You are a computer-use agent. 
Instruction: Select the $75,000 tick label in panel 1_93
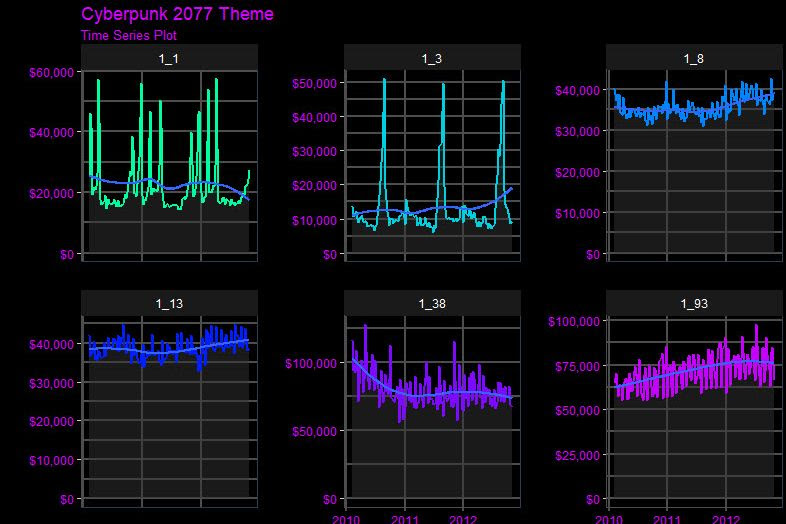[x=577, y=367]
